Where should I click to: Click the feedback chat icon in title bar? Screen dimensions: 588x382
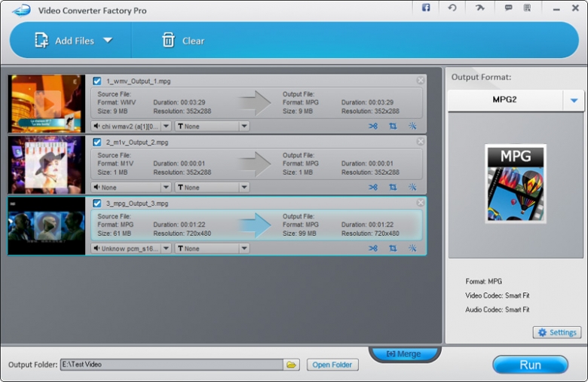pyautogui.click(x=509, y=8)
